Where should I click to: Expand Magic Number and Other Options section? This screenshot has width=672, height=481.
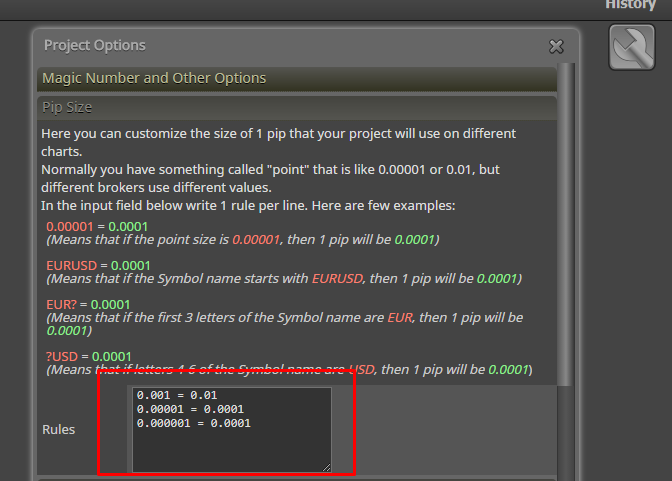tap(297, 78)
